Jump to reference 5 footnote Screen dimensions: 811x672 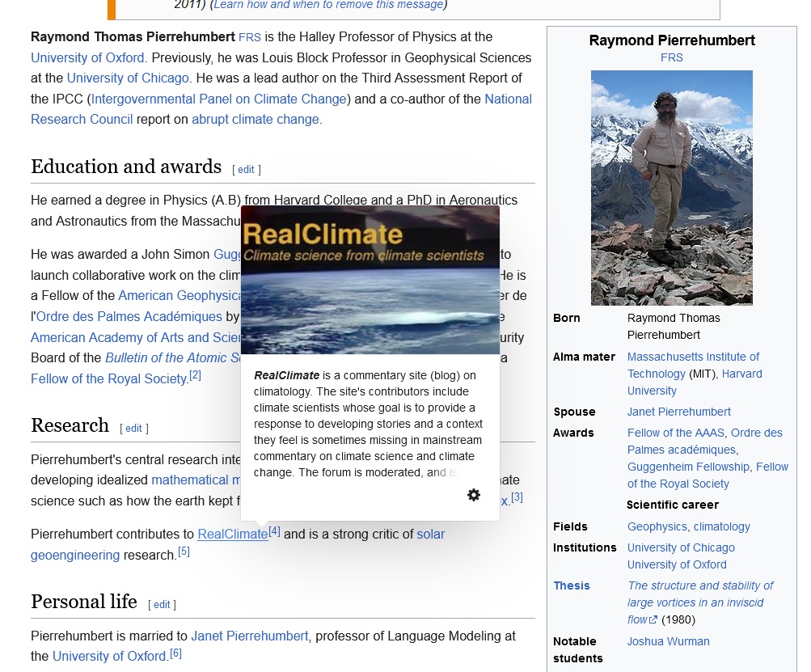coord(184,552)
